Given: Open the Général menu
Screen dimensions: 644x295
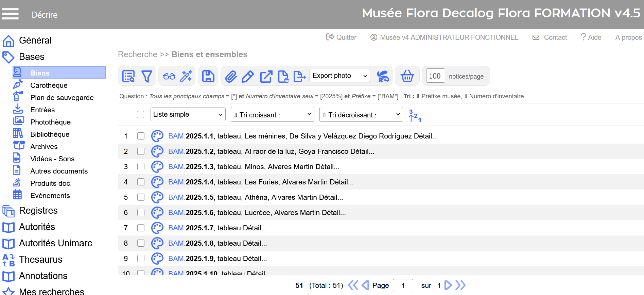Looking at the screenshot, I should (35, 40).
